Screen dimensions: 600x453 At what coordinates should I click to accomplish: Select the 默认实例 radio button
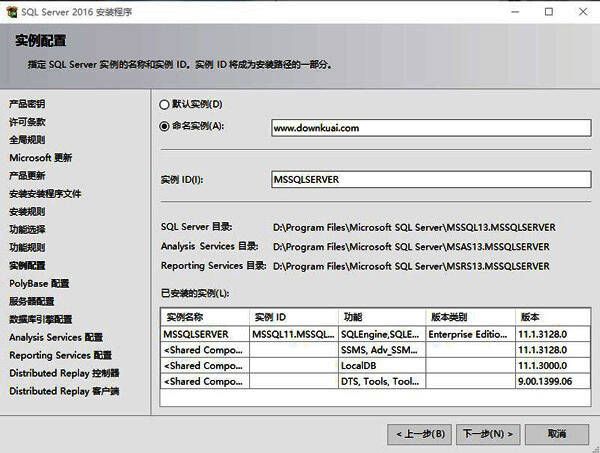(165, 104)
